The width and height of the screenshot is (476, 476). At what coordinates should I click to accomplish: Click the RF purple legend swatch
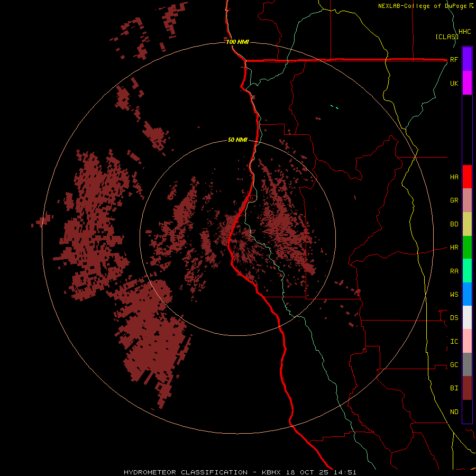[x=467, y=59]
